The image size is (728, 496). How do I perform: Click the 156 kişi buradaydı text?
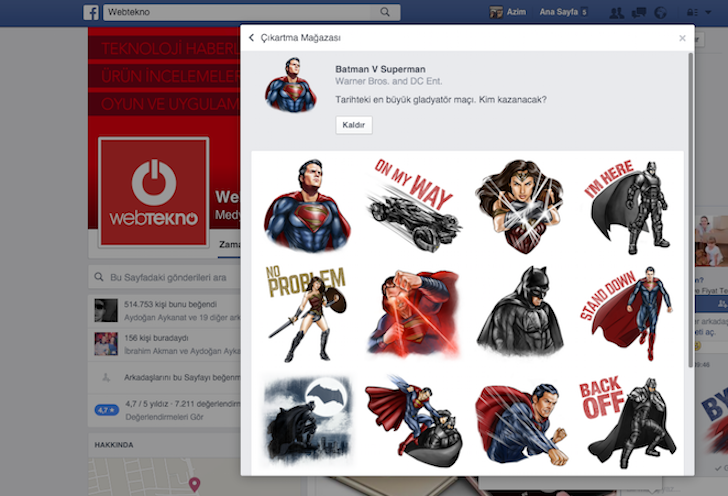click(156, 338)
